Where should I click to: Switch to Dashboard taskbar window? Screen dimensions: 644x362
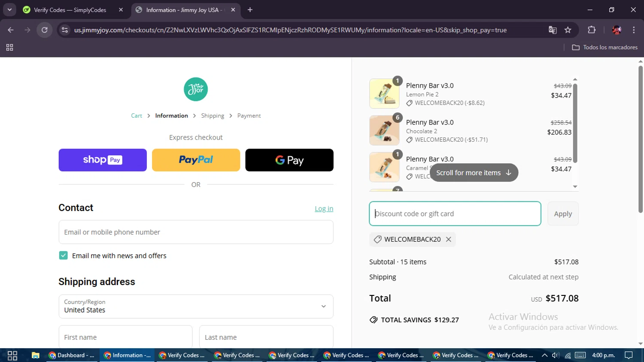point(72,355)
